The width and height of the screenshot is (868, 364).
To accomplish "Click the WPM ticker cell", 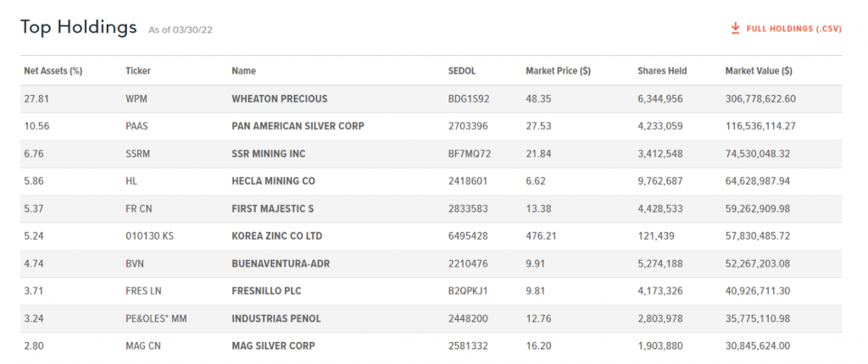I will 136,99.
